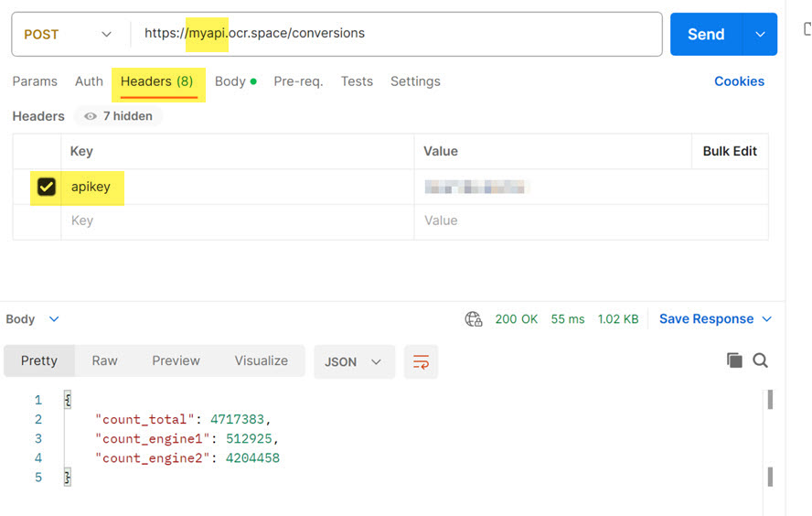The image size is (812, 516).
Task: Click the Send request button
Action: click(x=706, y=34)
